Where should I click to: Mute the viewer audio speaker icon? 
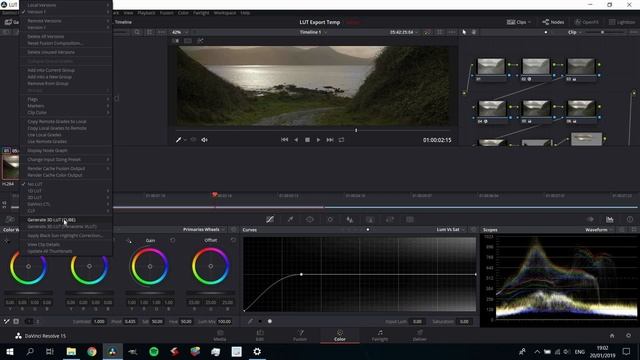coord(204,140)
